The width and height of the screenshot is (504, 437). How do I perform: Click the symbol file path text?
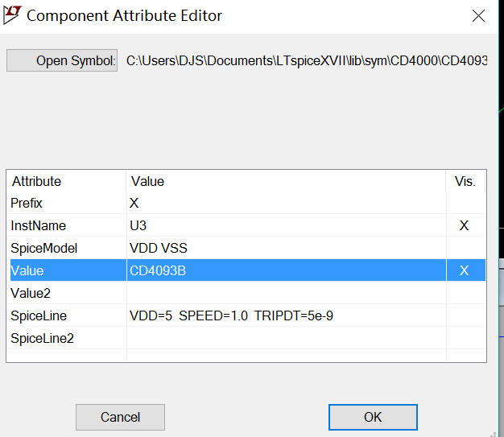click(x=307, y=60)
